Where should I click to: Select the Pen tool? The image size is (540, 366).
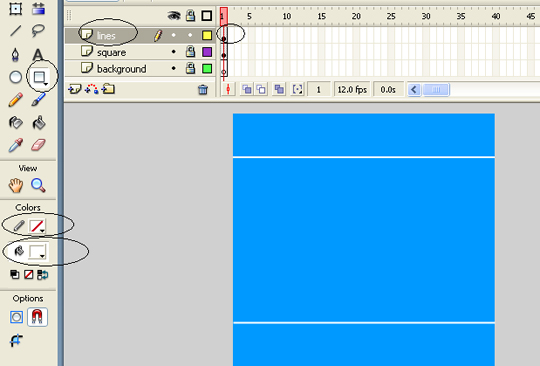pos(15,54)
